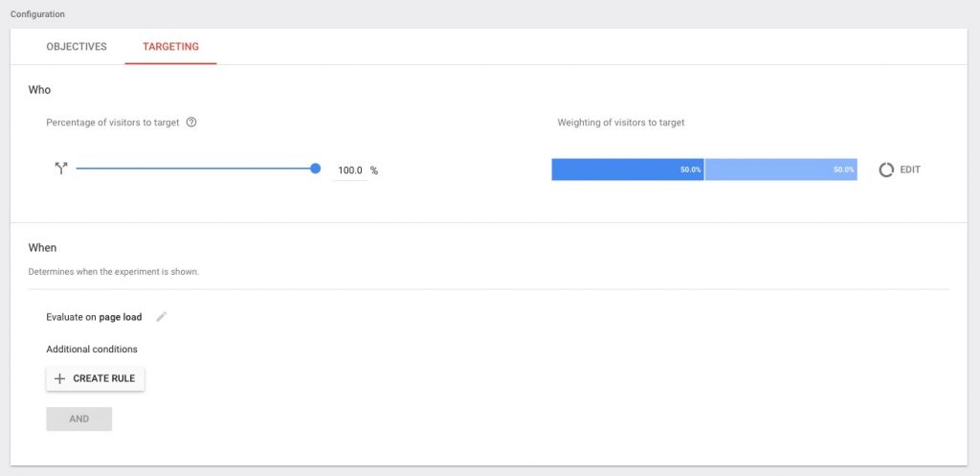Click pencil icon to edit page load
The image size is (980, 476).
point(161,317)
